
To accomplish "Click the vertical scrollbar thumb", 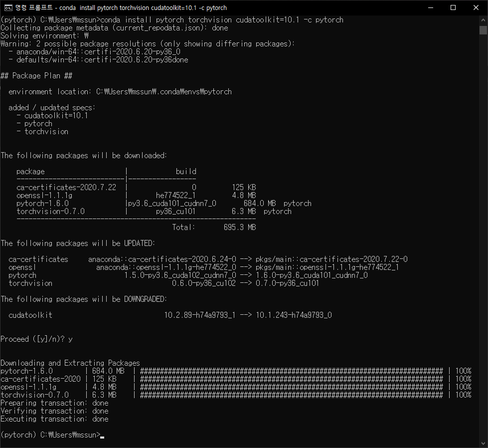I will pyautogui.click(x=483, y=30).
